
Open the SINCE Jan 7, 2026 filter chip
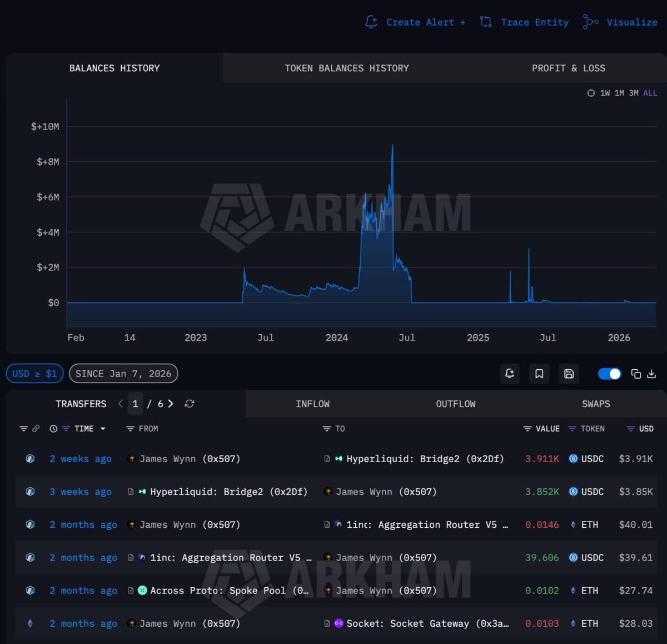[123, 374]
